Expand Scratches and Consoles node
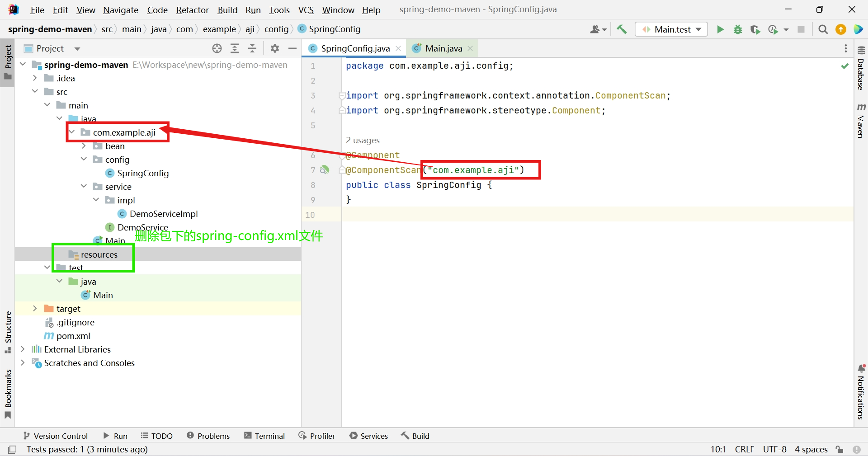Screen dimensions: 868x456 point(23,363)
